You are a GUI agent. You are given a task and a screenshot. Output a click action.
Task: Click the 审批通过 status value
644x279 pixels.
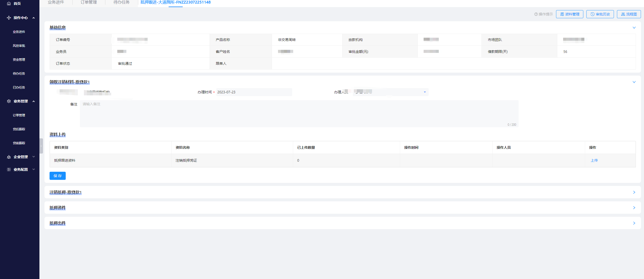click(125, 63)
